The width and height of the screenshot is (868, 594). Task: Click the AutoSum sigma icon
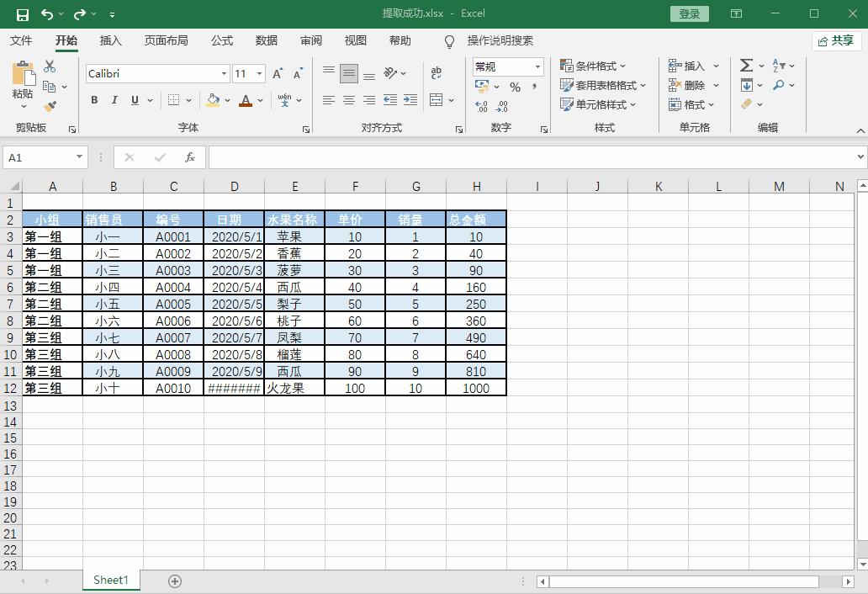pos(746,64)
